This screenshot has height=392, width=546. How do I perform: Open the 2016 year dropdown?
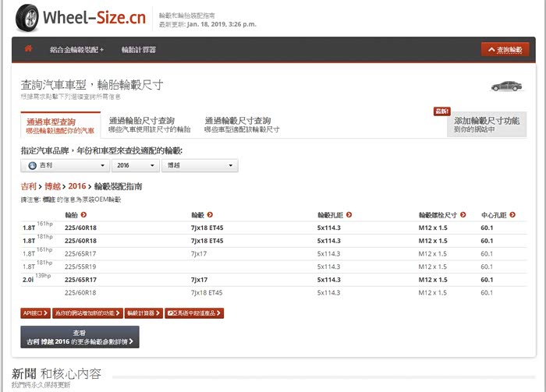134,166
